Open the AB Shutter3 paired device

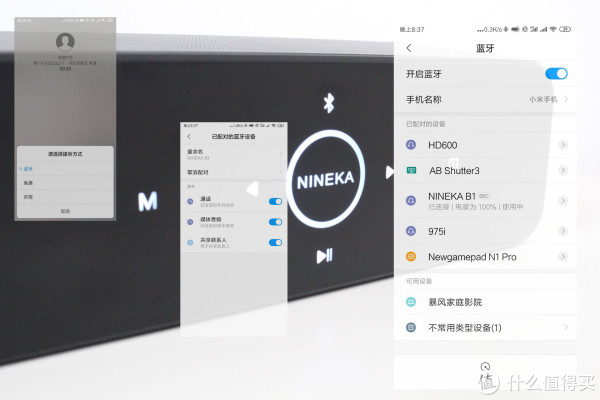tap(485, 170)
